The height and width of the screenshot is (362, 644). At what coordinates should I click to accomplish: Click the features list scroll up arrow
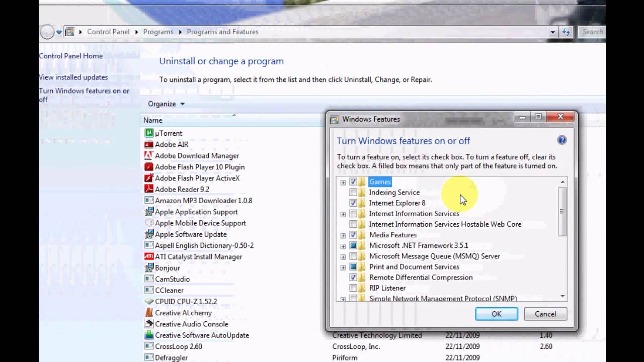(x=562, y=182)
